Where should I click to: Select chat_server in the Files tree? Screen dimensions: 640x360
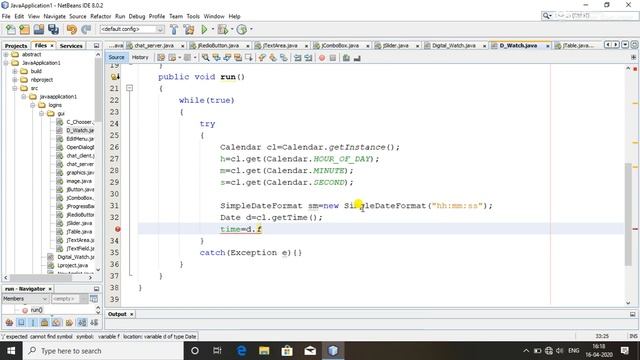click(x=80, y=164)
